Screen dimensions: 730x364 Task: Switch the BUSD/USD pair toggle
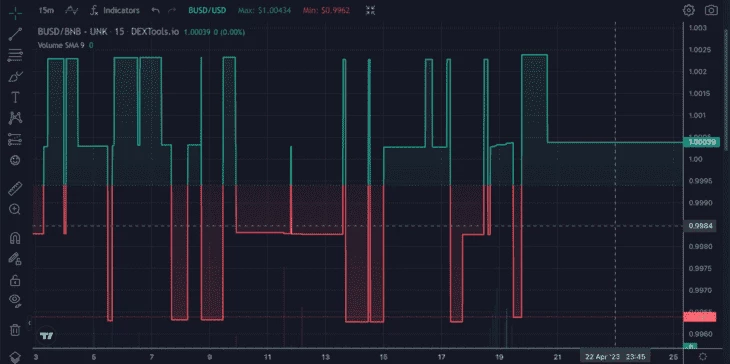coord(207,10)
